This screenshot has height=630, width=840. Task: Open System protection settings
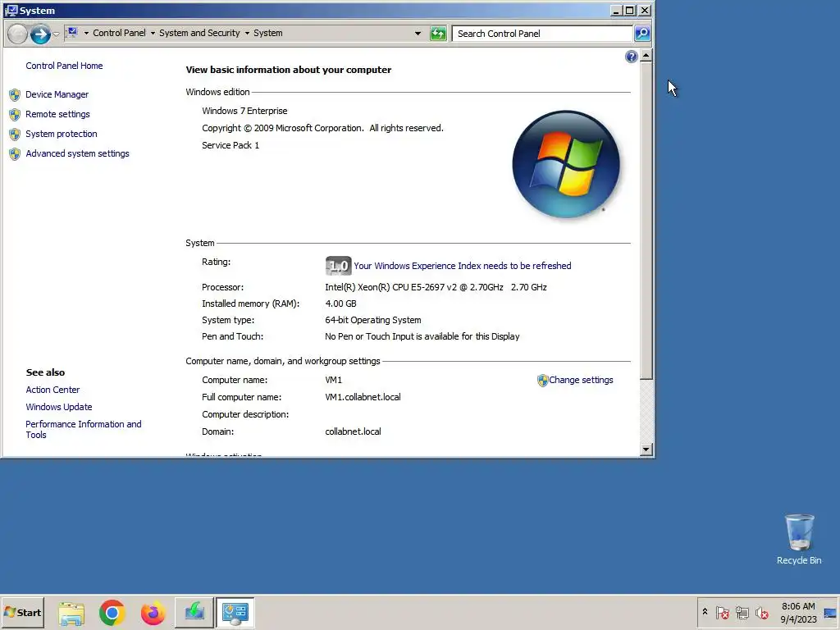coord(61,134)
